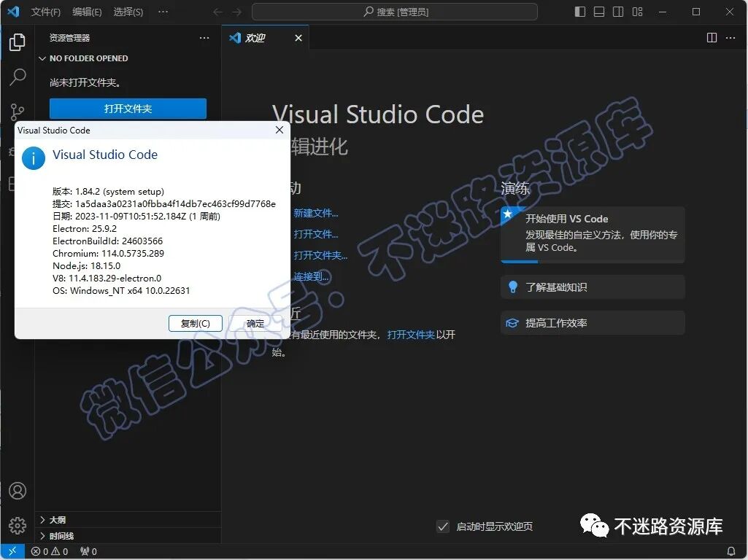Click the Chromium: 114.0.5735.289 line
The width and height of the screenshot is (748, 560).
tap(108, 253)
